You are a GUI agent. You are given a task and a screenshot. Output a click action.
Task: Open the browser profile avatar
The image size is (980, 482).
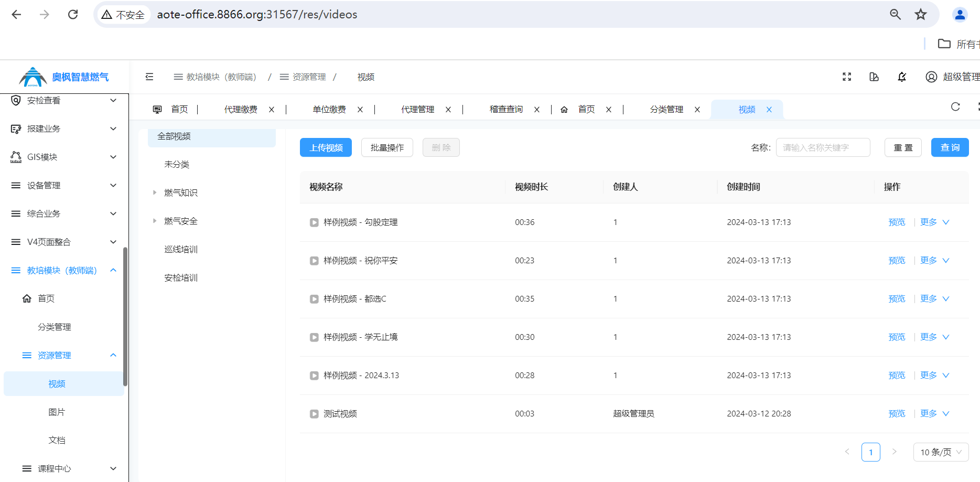click(x=960, y=15)
